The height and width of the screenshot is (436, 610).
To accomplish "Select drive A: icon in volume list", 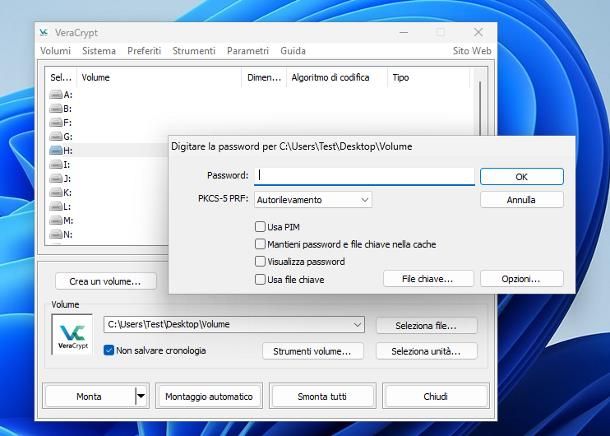I will (56, 95).
